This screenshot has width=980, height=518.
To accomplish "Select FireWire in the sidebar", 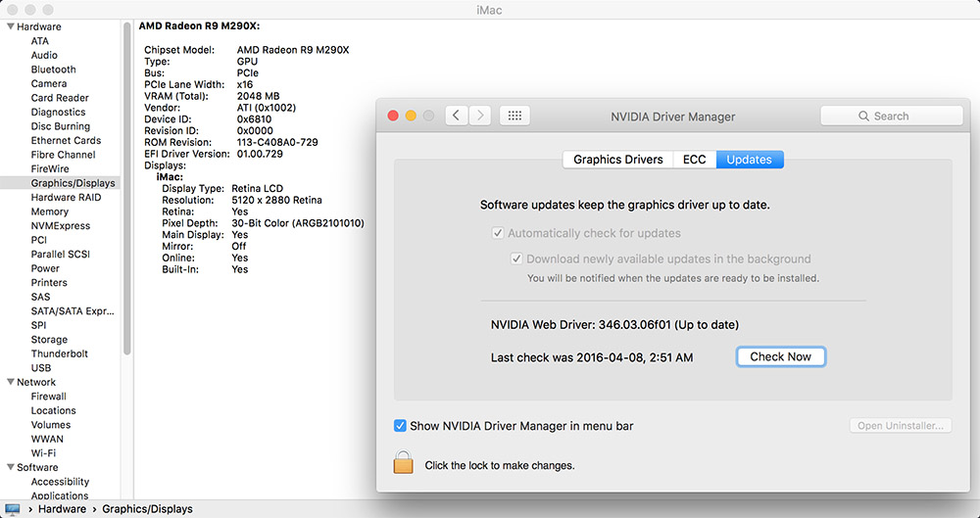I will [x=50, y=168].
